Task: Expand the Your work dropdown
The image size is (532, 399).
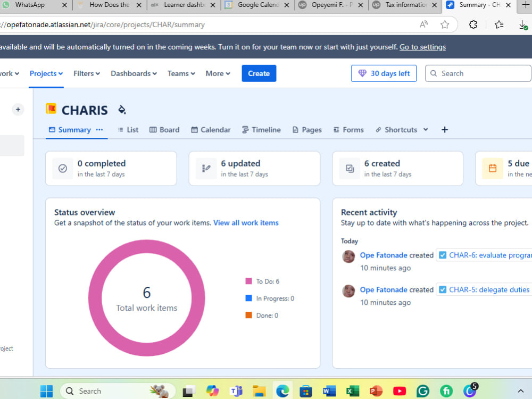Action: 10,73
